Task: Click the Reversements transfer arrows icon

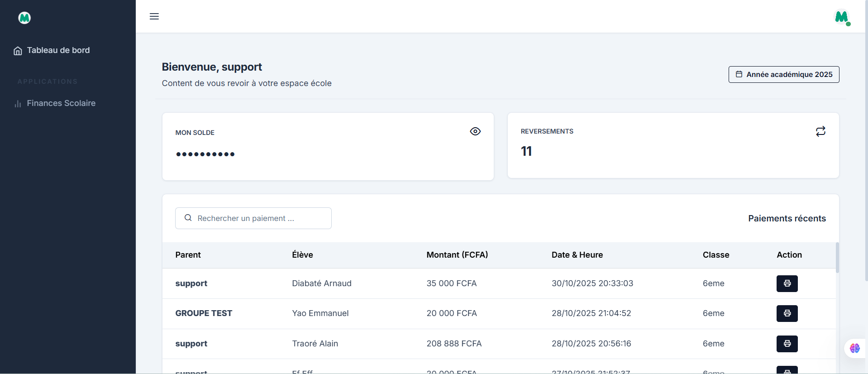Action: (x=820, y=131)
